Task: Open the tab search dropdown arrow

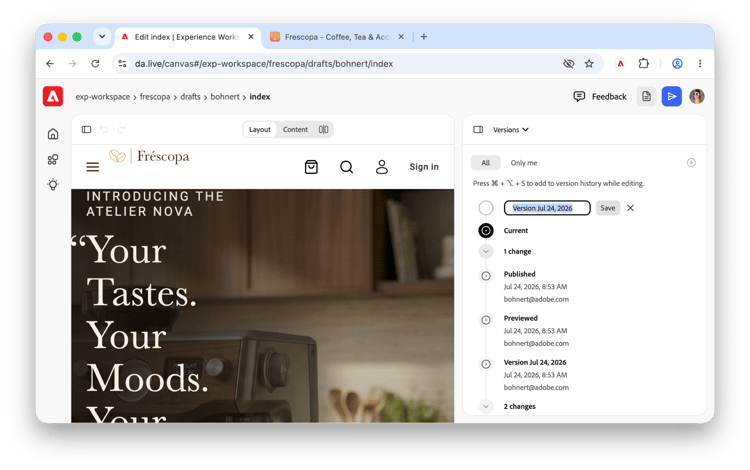Action: coord(102,37)
